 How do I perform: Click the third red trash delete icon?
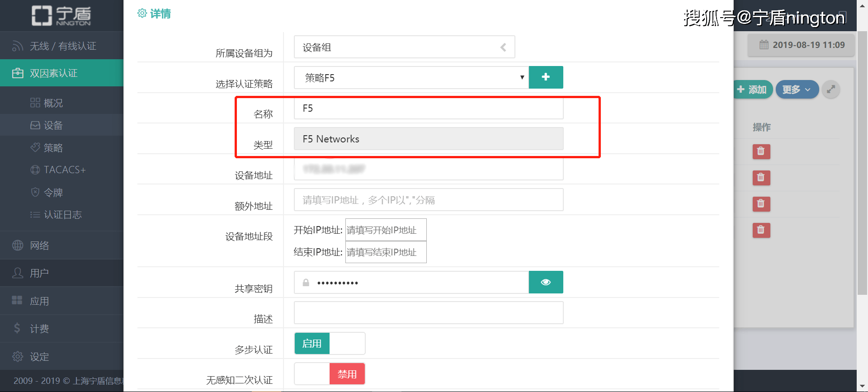click(761, 204)
